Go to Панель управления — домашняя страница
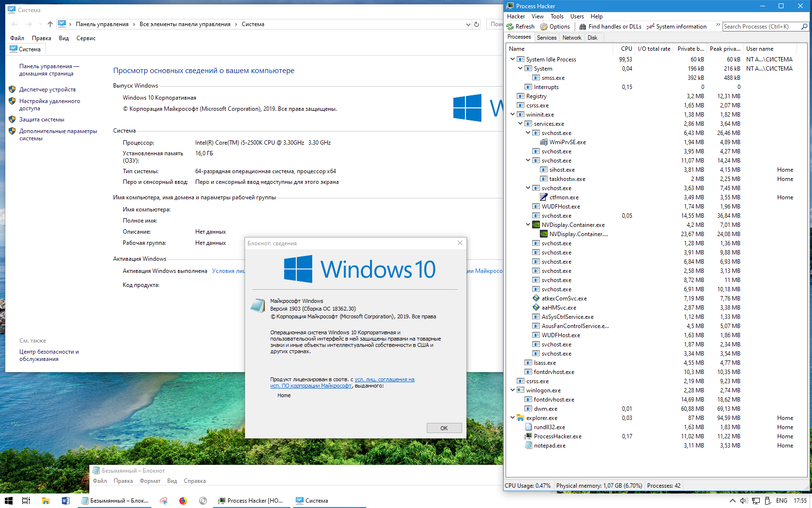Screen dimensions: 812x508 (x=49, y=70)
